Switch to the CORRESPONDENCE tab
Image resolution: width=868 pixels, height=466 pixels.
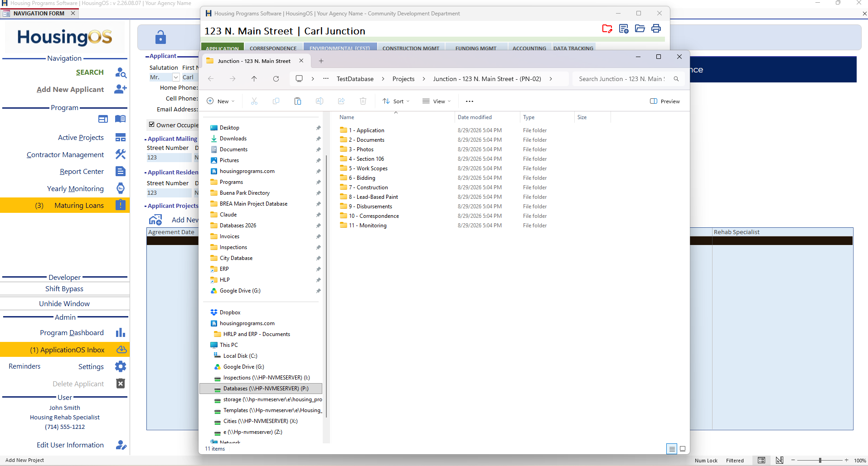[x=273, y=48]
